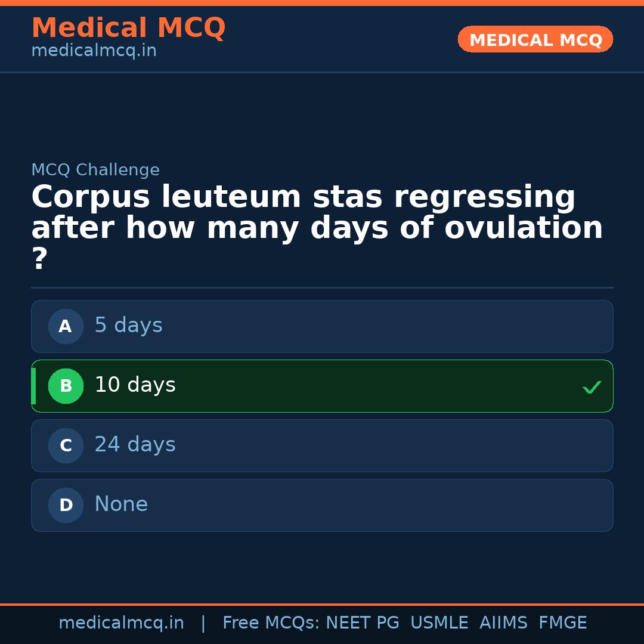Click the green letter B badge
The width and height of the screenshot is (644, 644).
click(x=66, y=386)
